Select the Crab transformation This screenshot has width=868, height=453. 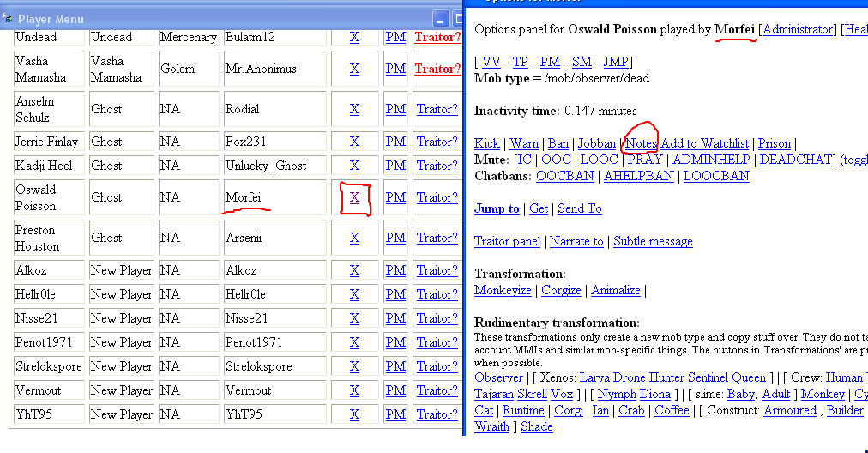click(x=631, y=410)
